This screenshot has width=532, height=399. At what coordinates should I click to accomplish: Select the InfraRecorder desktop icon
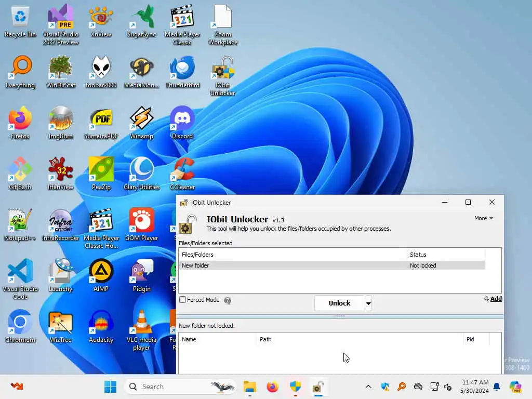click(x=61, y=224)
